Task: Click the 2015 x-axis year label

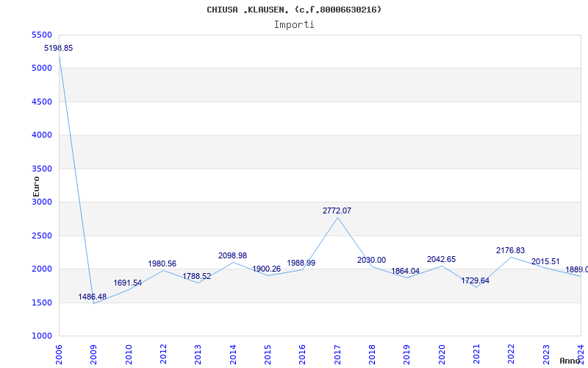Action: point(268,354)
